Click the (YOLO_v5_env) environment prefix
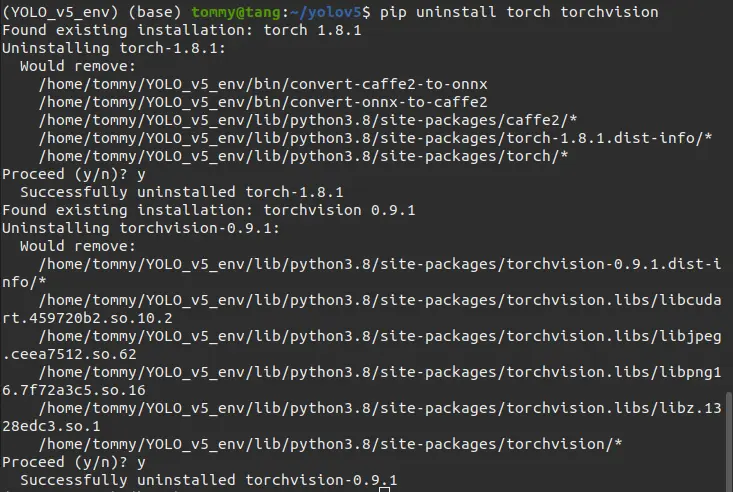The width and height of the screenshot is (733, 492). pos(58,11)
